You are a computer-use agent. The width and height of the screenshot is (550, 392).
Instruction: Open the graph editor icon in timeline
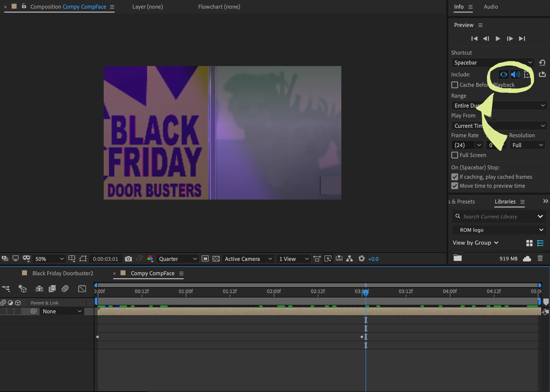(82, 289)
